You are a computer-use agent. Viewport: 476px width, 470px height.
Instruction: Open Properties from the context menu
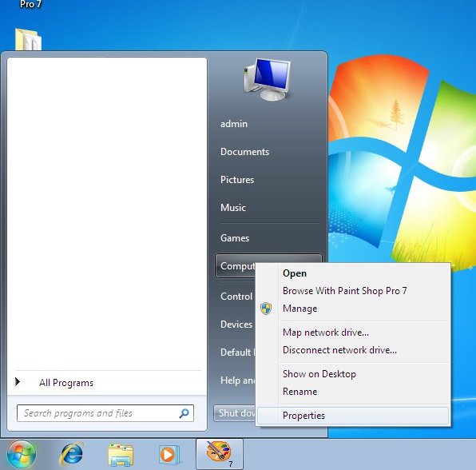pyautogui.click(x=353, y=416)
